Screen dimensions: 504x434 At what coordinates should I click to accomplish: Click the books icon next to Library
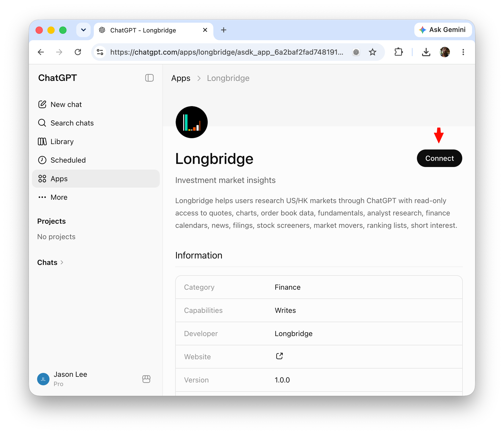tap(42, 141)
